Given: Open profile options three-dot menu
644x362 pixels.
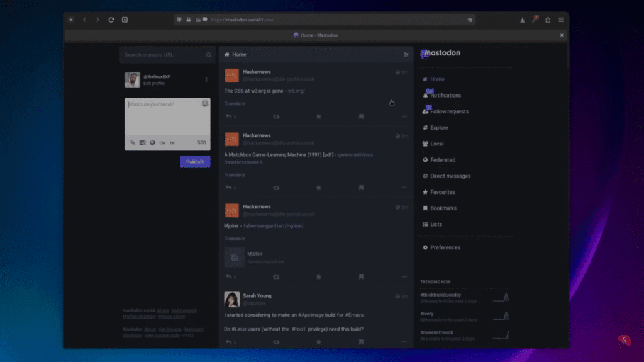Looking at the screenshot, I should click(206, 79).
